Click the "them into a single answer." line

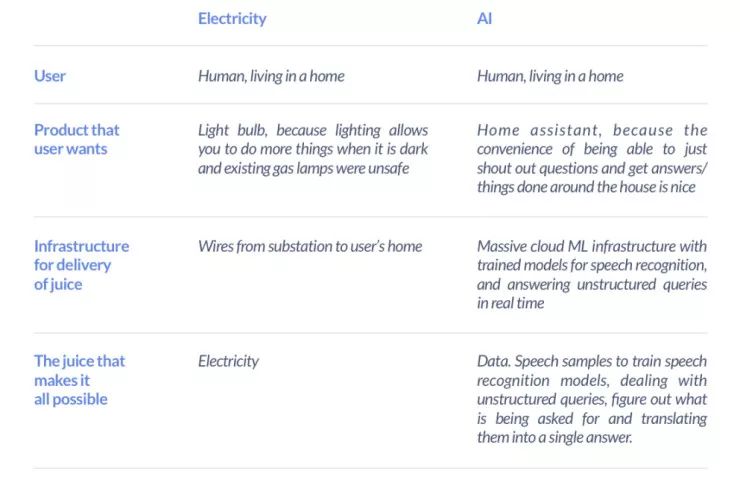555,437
